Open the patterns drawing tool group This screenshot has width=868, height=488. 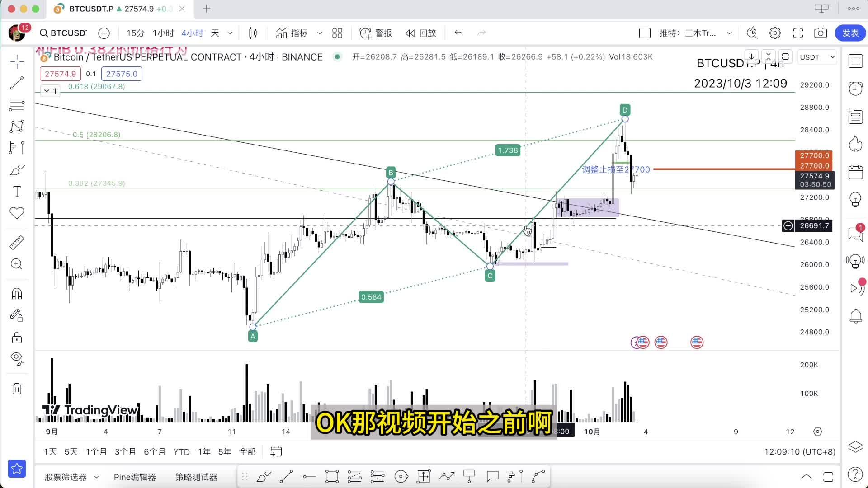point(17,126)
